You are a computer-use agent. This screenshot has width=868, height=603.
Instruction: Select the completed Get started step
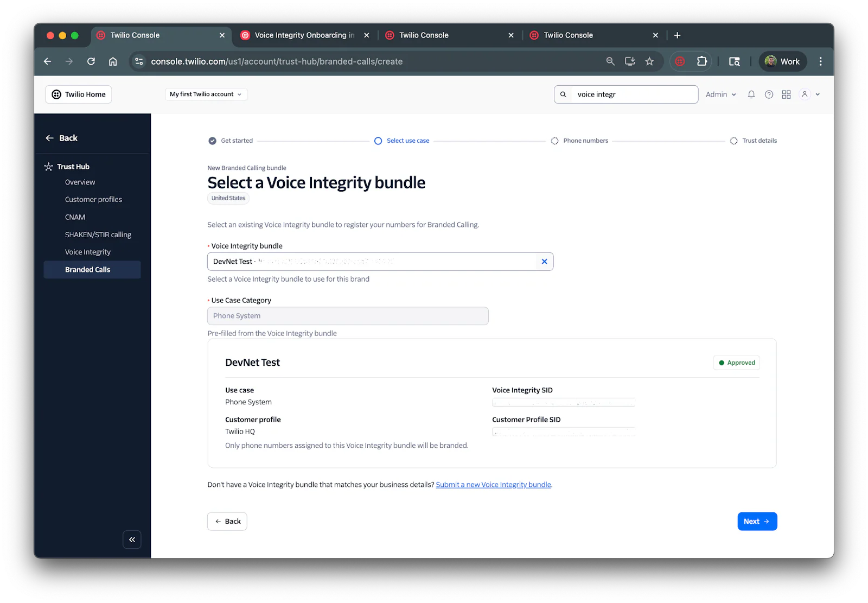[212, 141]
